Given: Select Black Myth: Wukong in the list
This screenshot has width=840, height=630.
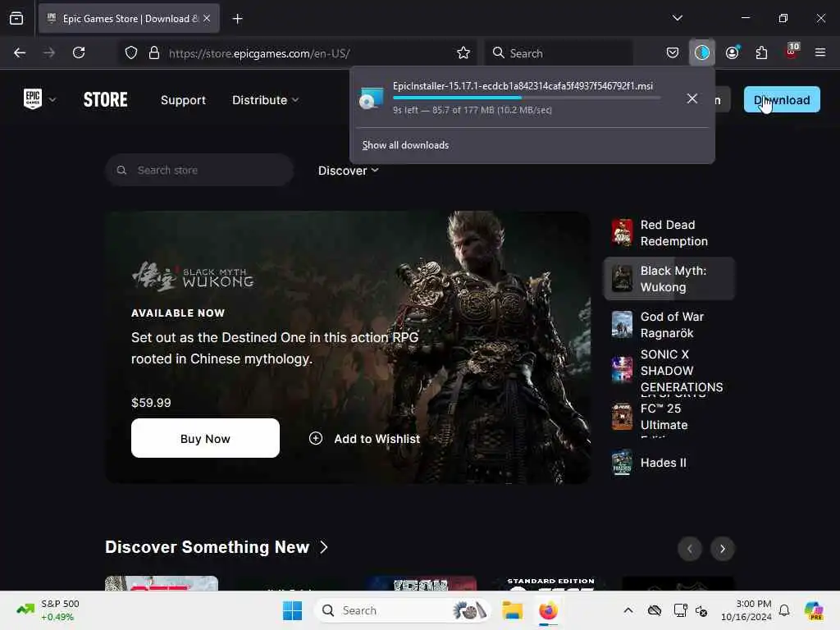Looking at the screenshot, I should click(x=669, y=279).
